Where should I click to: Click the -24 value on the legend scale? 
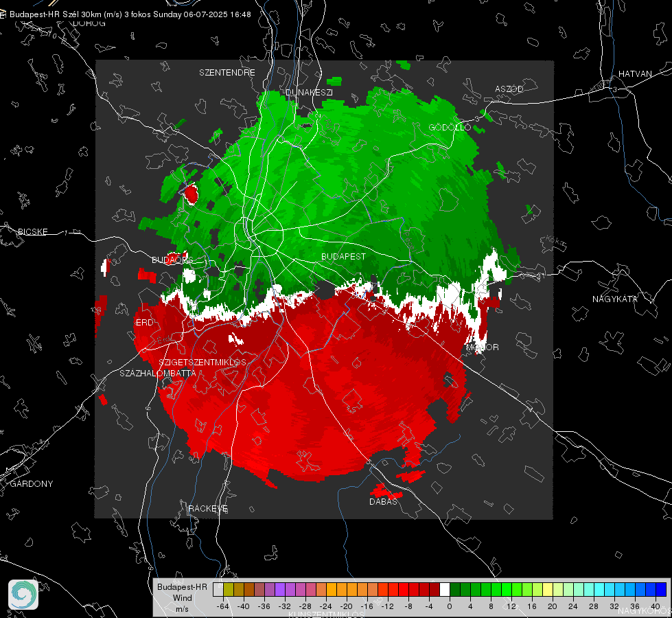click(325, 606)
